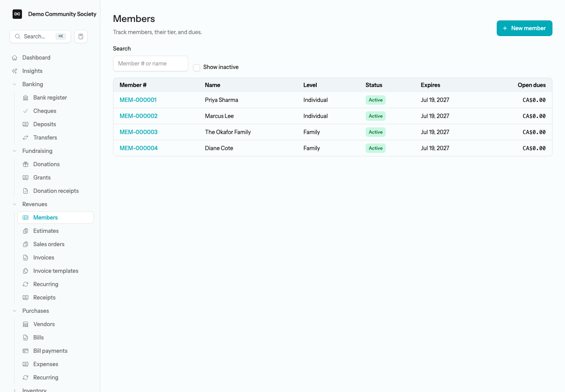The image size is (565, 392).
Task: Enable the Show inactive checkbox
Action: (x=197, y=68)
